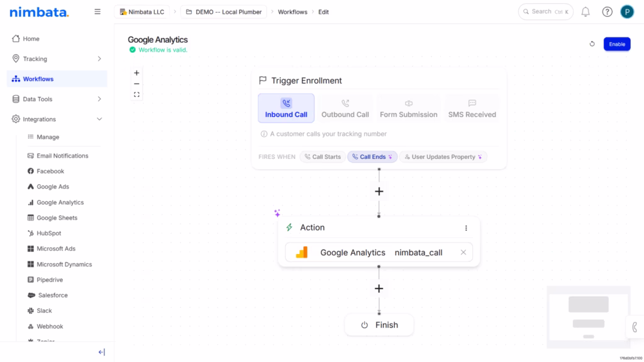Open the Action block options menu
This screenshot has height=362, width=644.
tap(466, 228)
